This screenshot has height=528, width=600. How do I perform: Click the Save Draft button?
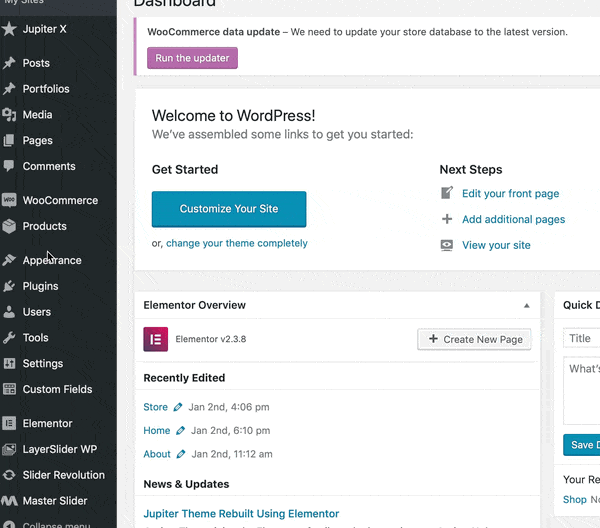pos(582,445)
